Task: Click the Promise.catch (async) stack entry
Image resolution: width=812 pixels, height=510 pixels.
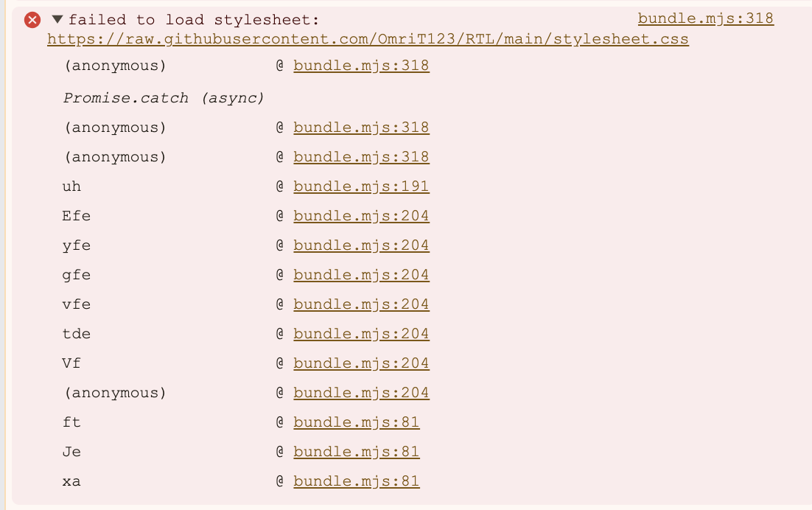Action: point(164,98)
